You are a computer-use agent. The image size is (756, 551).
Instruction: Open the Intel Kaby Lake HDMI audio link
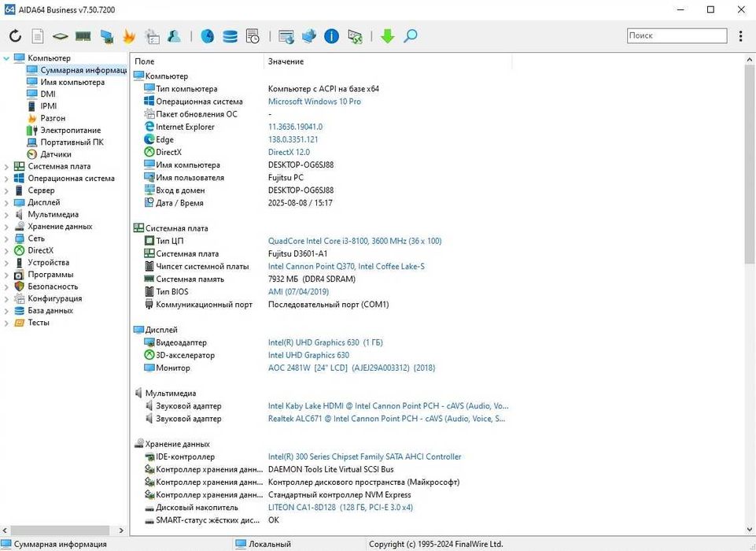click(x=388, y=406)
